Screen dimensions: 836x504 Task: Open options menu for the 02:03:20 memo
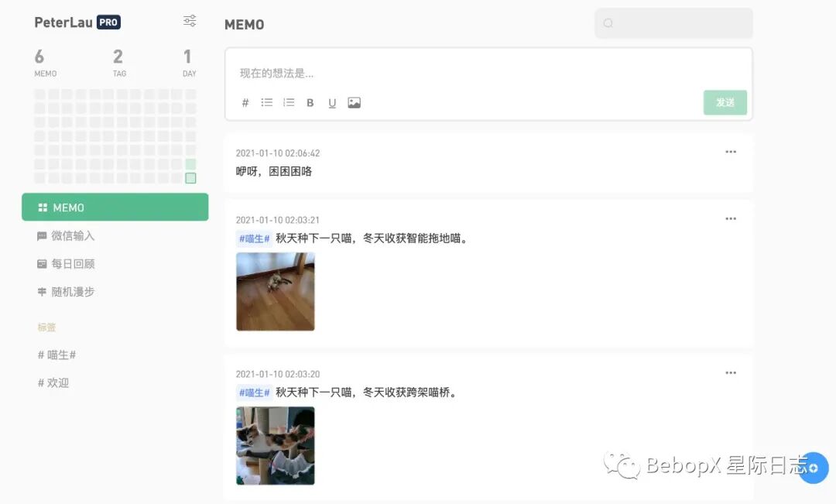731,373
